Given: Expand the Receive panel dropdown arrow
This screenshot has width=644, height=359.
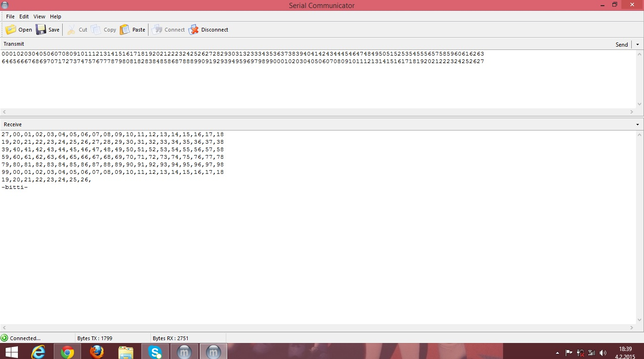Looking at the screenshot, I should coord(638,125).
